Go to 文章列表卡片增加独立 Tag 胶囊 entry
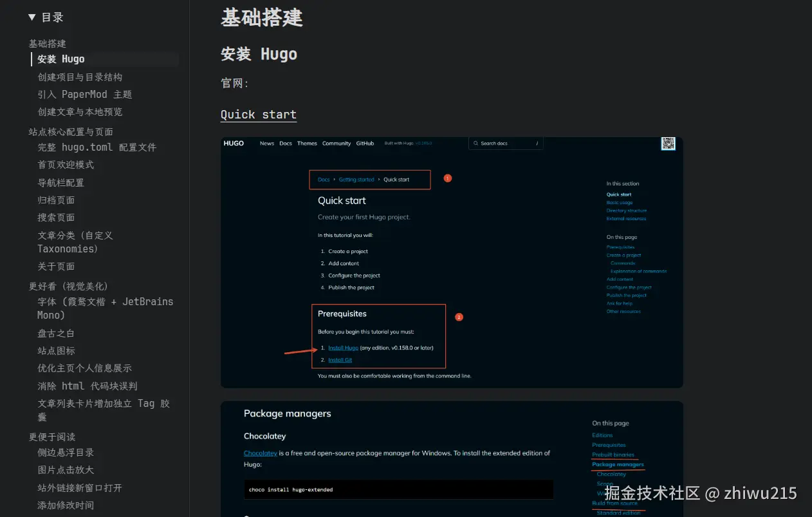 coord(104,410)
